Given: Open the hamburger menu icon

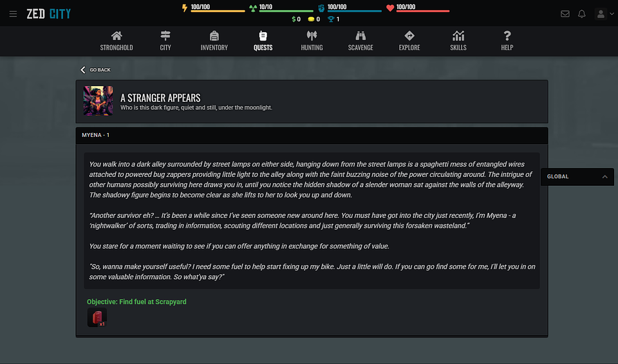Looking at the screenshot, I should tap(13, 14).
